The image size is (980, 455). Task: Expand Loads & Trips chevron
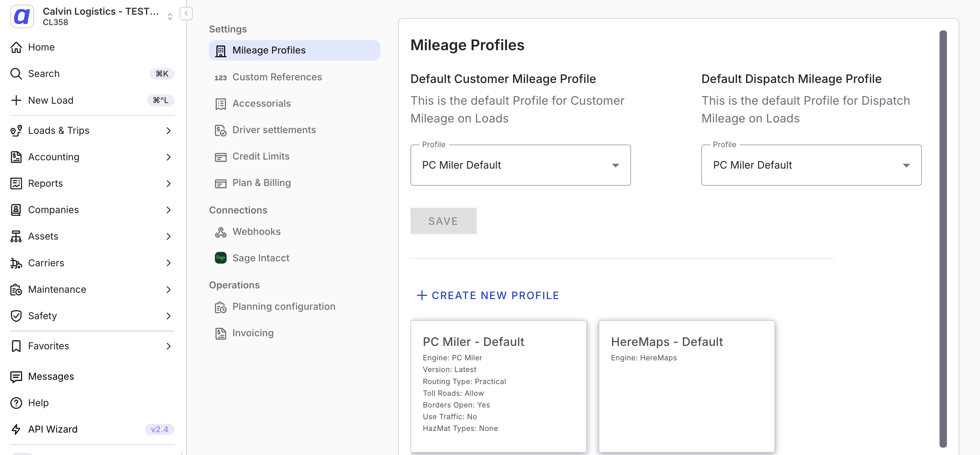tap(168, 130)
